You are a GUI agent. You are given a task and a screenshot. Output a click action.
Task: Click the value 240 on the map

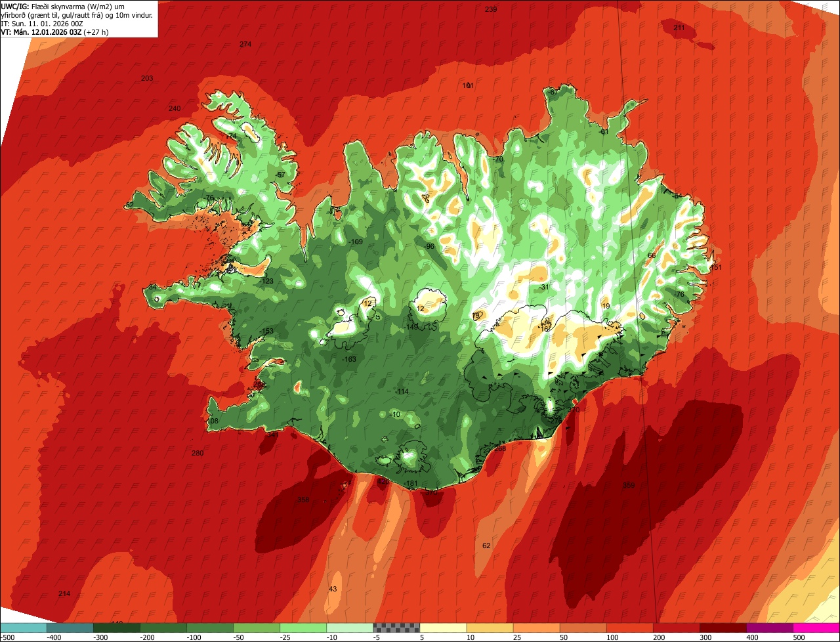click(x=175, y=108)
